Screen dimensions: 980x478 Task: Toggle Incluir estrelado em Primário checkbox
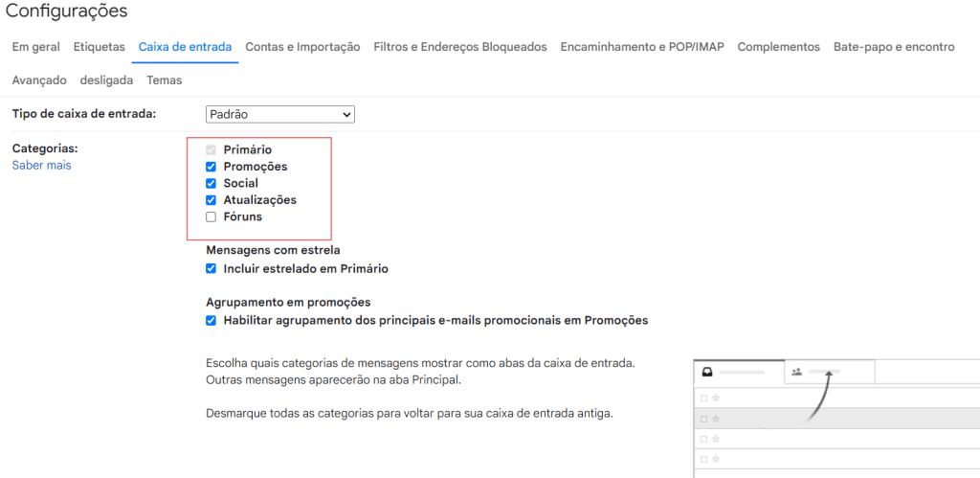click(212, 269)
